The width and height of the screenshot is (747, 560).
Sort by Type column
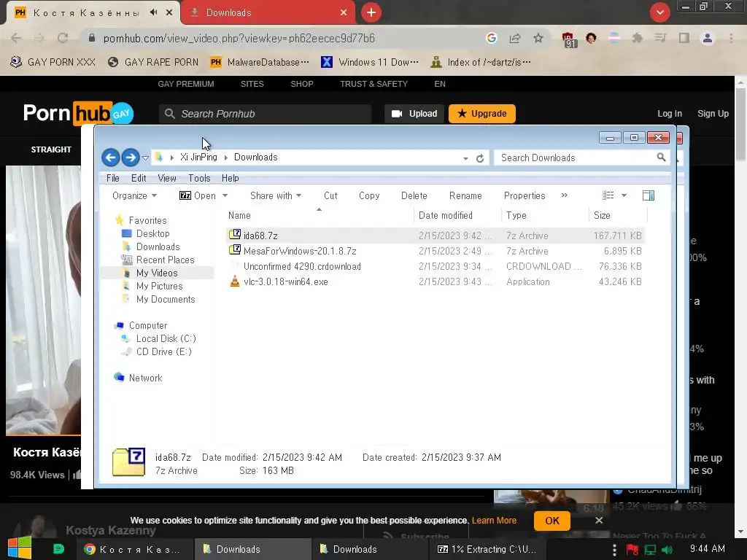pyautogui.click(x=545, y=215)
